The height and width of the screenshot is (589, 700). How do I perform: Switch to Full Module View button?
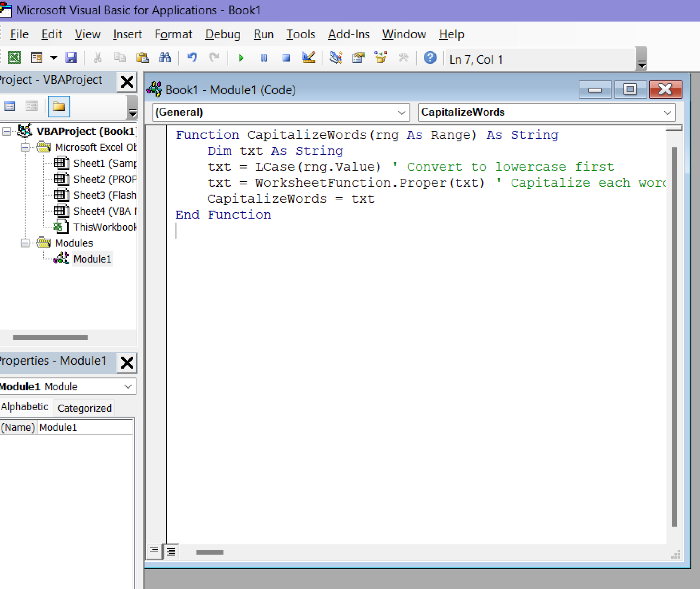171,551
